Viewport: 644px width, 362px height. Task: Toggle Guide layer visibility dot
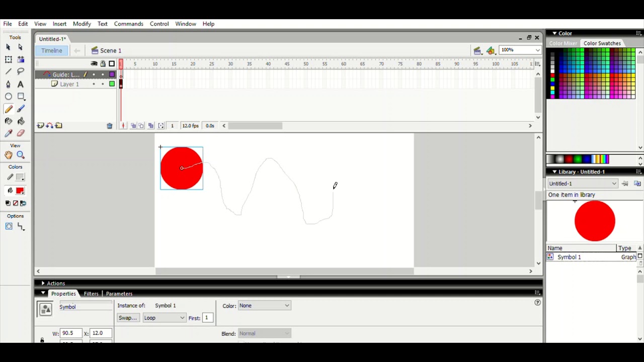94,74
